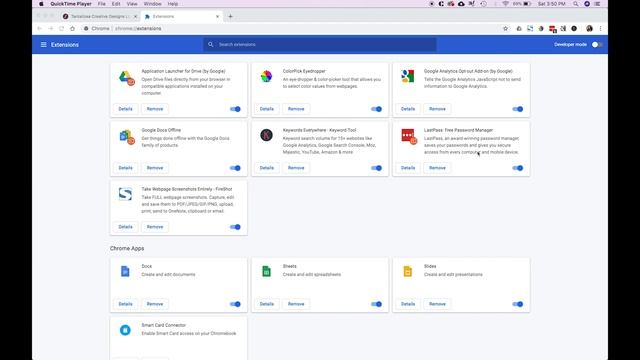Remove Google Analytics Opt-out Add-on
Screen dimensions: 640x360
(437, 109)
